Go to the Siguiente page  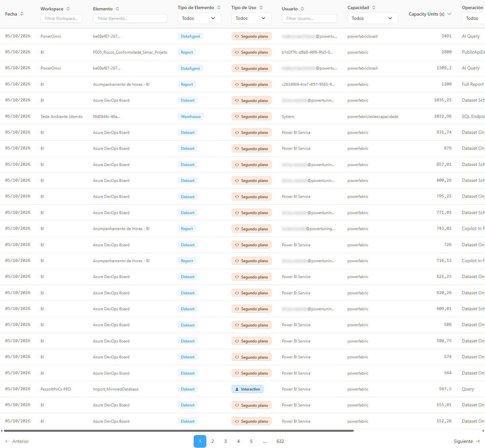467,441
